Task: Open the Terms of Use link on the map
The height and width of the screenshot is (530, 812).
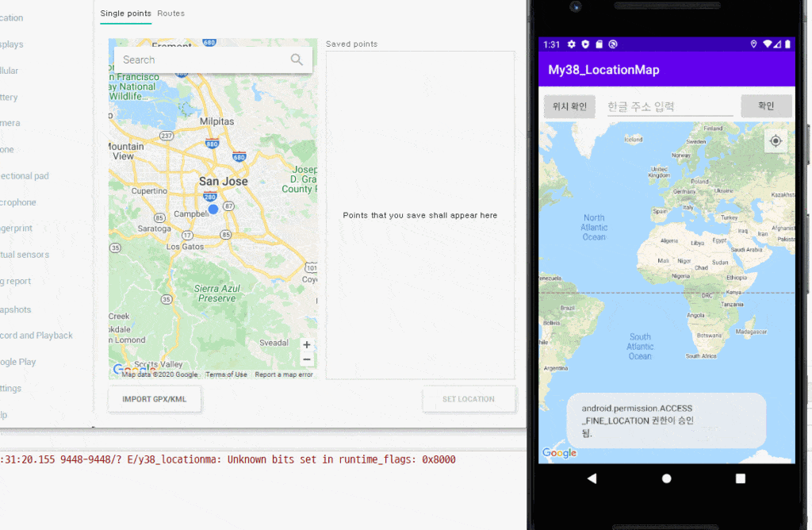Action: pos(226,374)
